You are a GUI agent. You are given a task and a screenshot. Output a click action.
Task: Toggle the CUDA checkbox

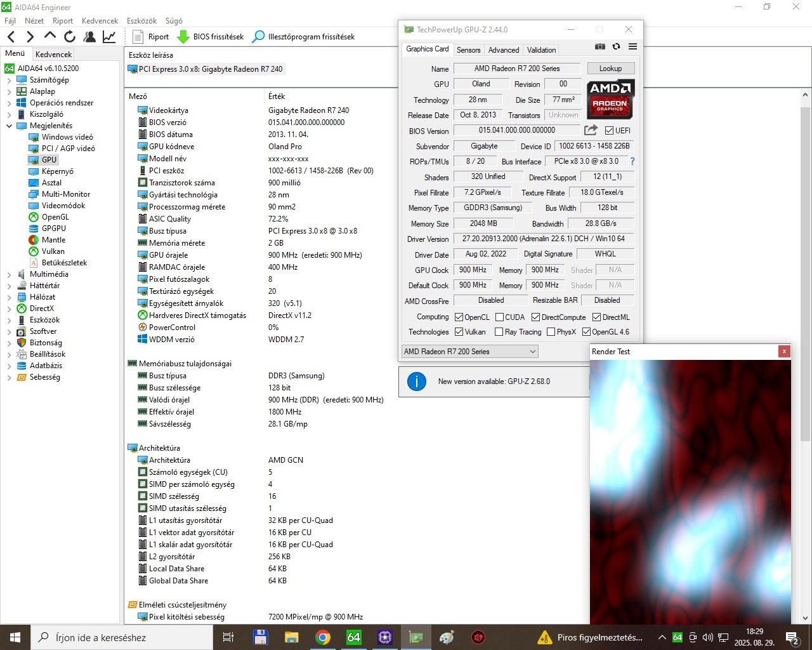[x=499, y=317]
